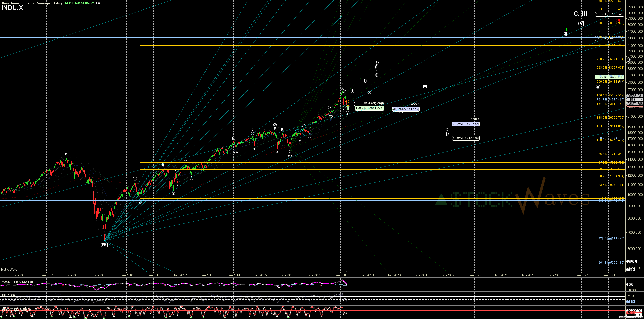The width and height of the screenshot is (644, 319).
Task: Select the (IV) wave label at 2009 low
Action: click(x=104, y=245)
